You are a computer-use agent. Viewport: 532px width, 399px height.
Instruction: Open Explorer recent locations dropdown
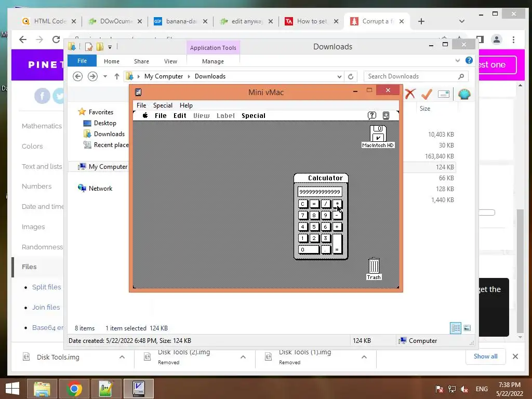[x=105, y=76]
